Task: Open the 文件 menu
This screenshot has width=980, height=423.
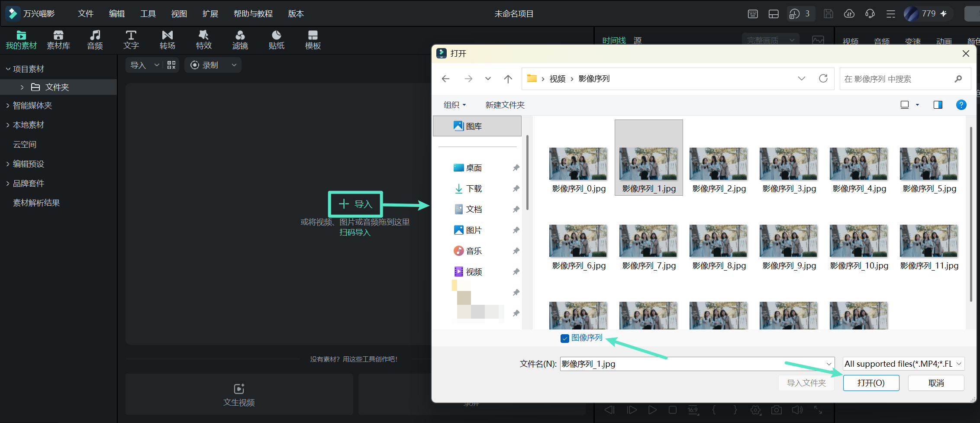Action: [86, 14]
